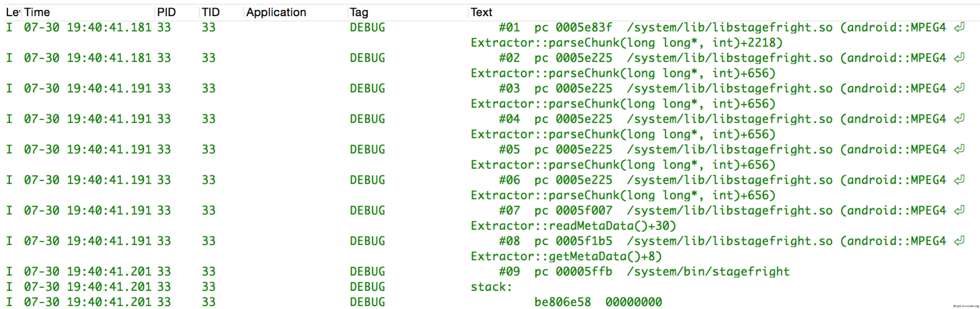The width and height of the screenshot is (980, 309).
Task: Click wrap arrow icon on #04 row
Action: click(959, 119)
